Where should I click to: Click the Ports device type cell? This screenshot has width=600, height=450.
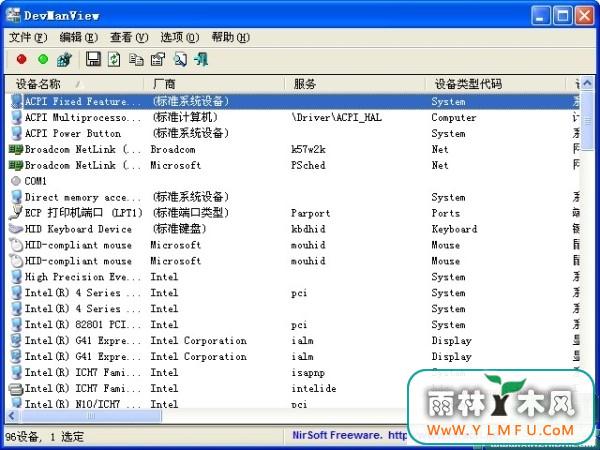point(446,213)
